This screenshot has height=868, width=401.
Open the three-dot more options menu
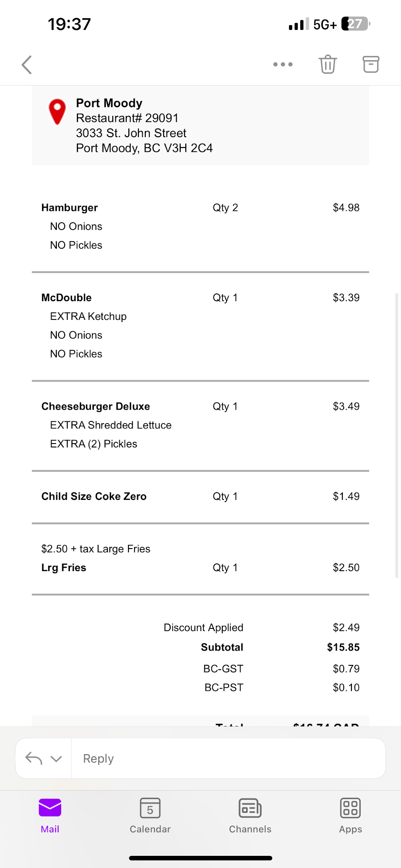pyautogui.click(x=283, y=65)
